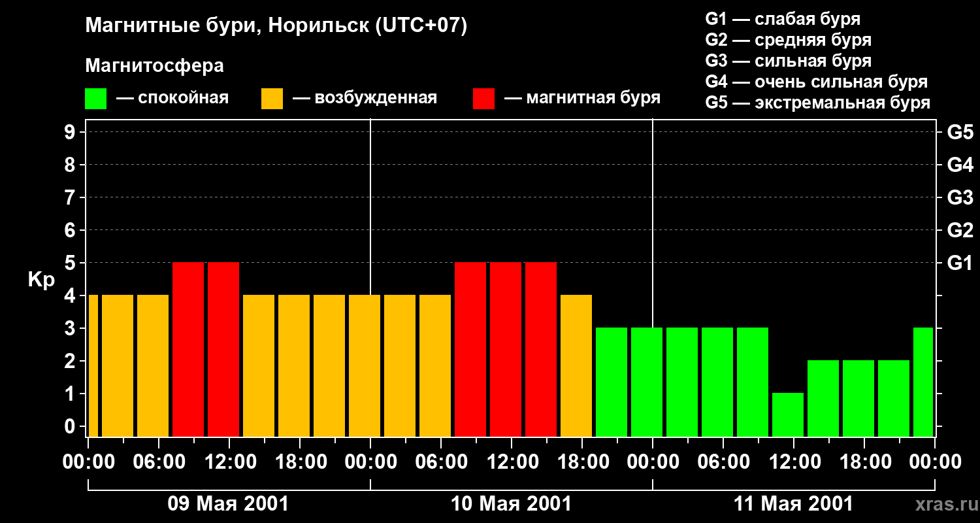Viewport: 980px width, 523px height.
Task: Click the yellow 'возбужденная' legend swatch
Action: pyautogui.click(x=272, y=99)
